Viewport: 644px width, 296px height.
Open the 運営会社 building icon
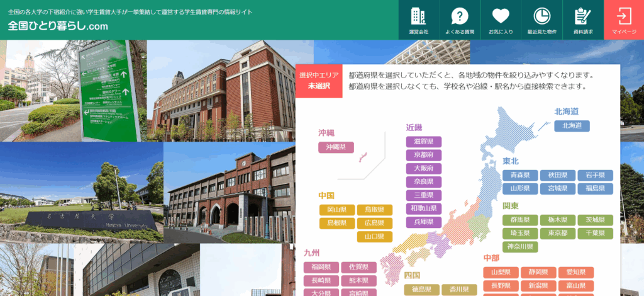click(x=418, y=20)
